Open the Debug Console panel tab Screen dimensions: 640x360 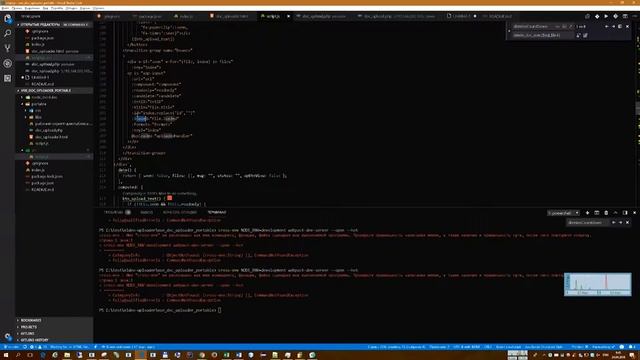(180, 212)
